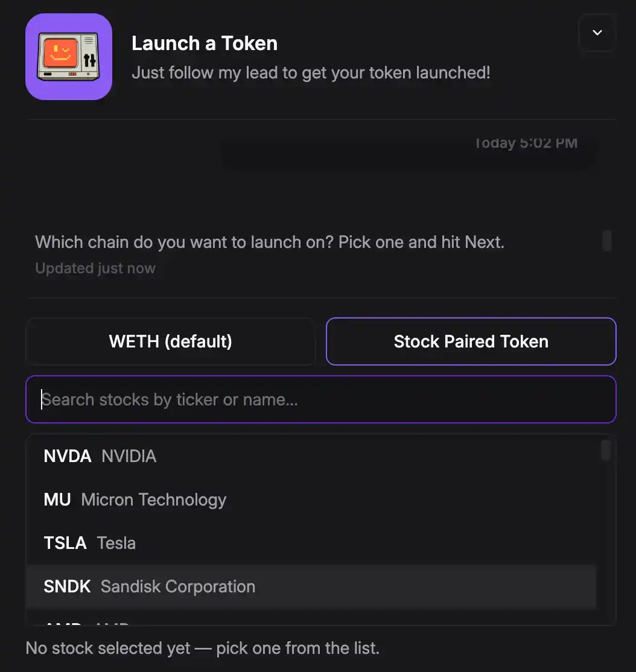Image resolution: width=636 pixels, height=672 pixels.
Task: Click the slider knobs on the computer logo
Action: tap(89, 60)
